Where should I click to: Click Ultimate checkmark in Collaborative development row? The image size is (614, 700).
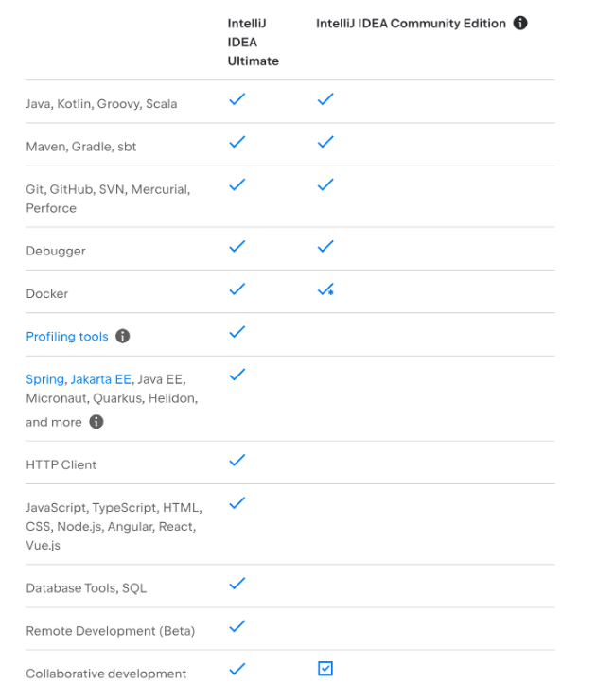pyautogui.click(x=237, y=669)
